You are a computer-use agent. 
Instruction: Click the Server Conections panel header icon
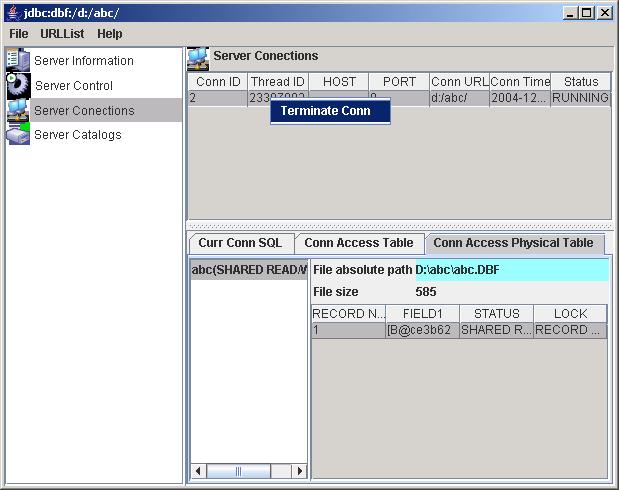[x=198, y=57]
